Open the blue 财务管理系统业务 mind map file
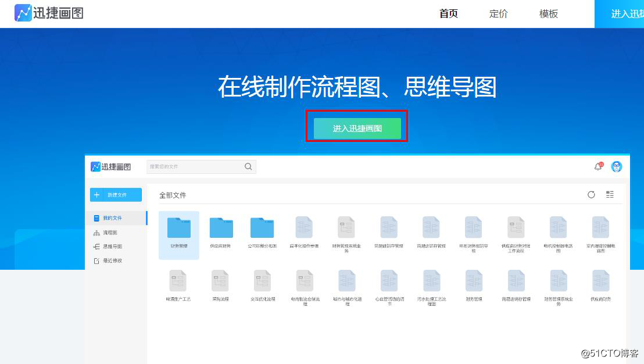This screenshot has height=364, width=644. point(558,288)
